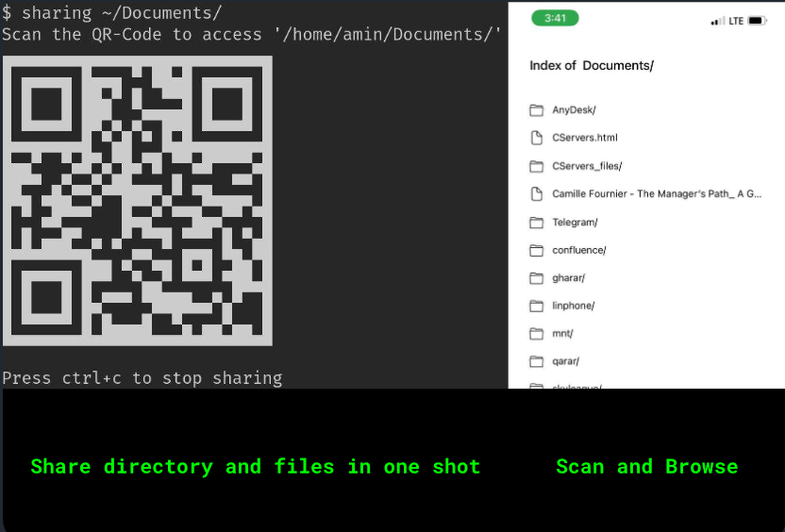Click the folder icon beside Telegram/

point(536,223)
